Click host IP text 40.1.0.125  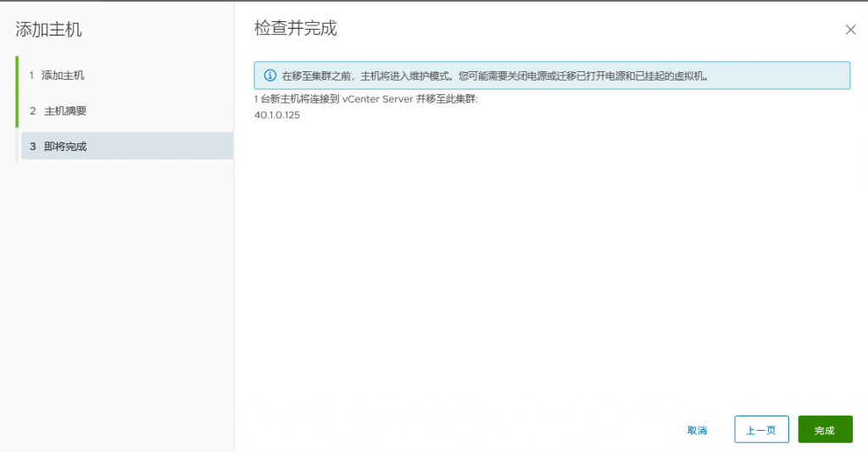coord(277,115)
